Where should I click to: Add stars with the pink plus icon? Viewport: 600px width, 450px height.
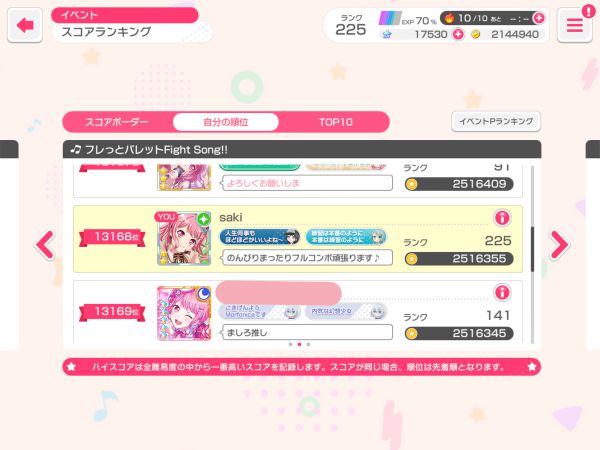(458, 34)
